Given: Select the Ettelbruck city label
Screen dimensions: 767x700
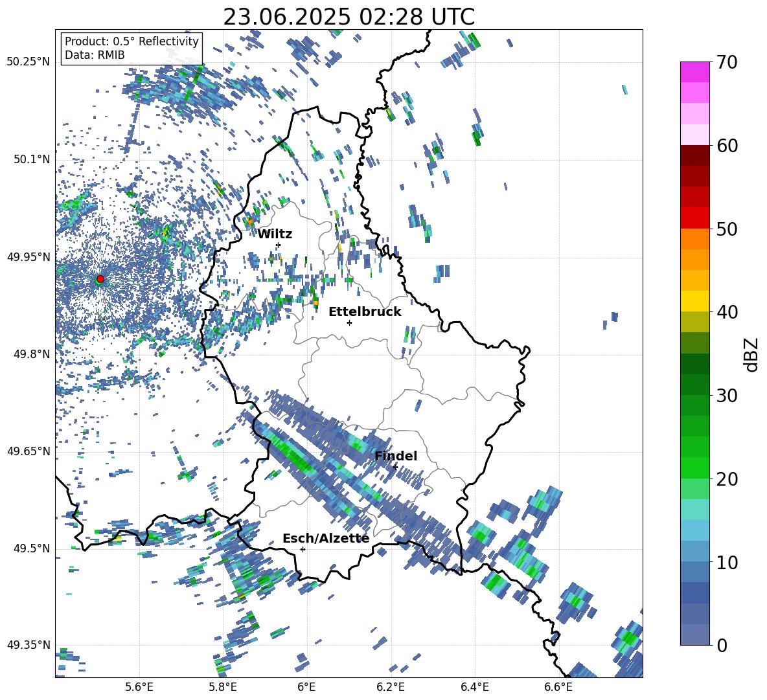Looking at the screenshot, I should (x=365, y=312).
